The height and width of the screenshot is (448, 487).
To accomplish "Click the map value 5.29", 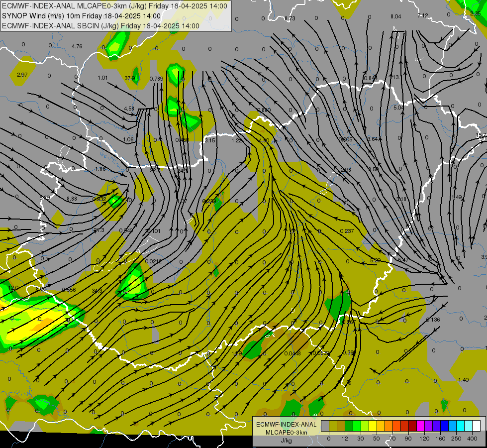I will 376,260.
